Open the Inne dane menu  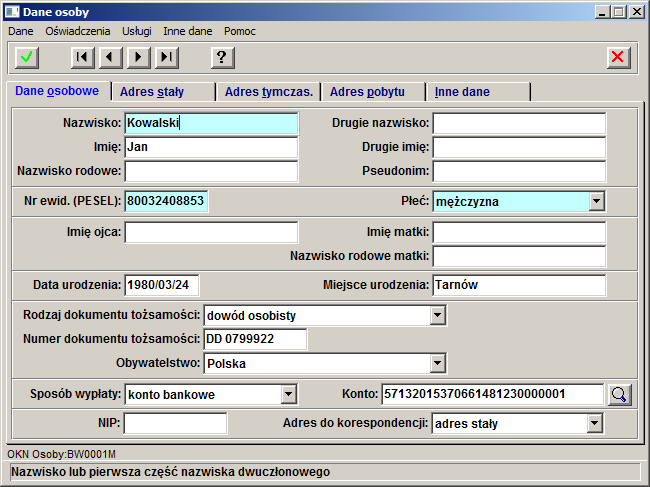coord(188,31)
